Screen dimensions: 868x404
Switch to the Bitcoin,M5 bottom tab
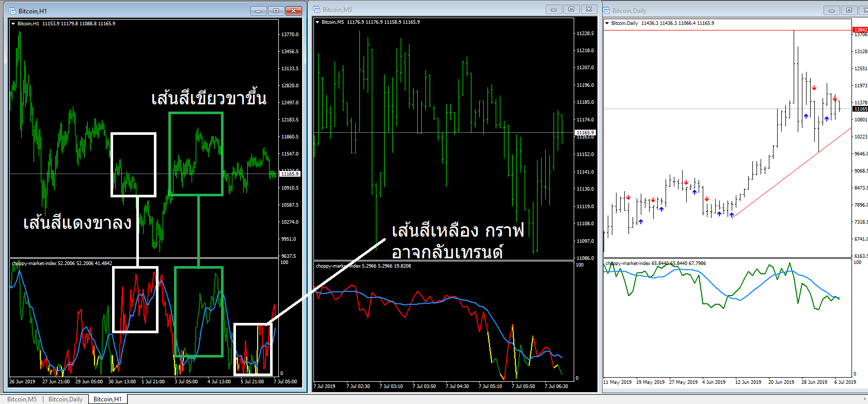click(x=22, y=399)
